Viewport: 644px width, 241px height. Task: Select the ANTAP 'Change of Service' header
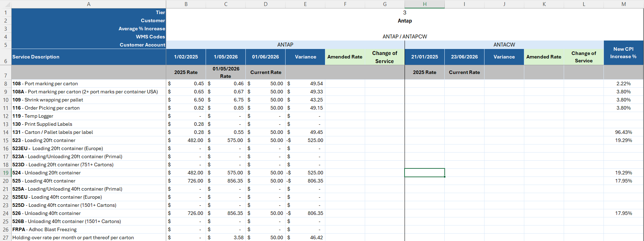(384, 57)
